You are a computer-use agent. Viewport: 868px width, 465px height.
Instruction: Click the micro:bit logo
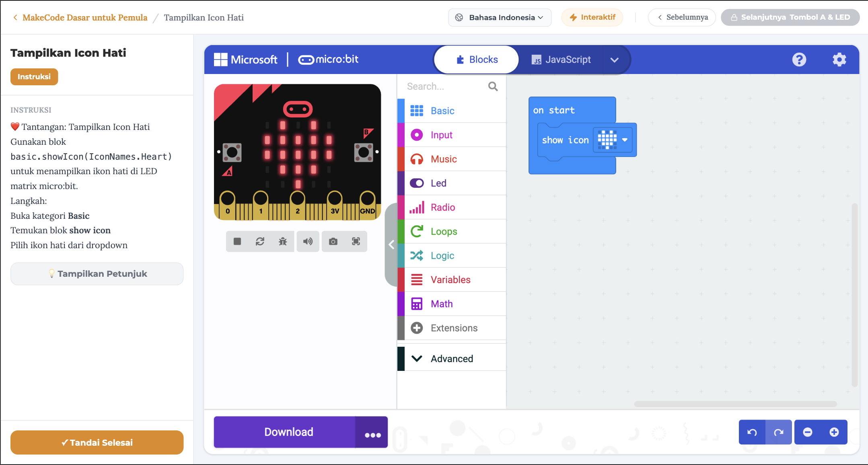coord(328,60)
